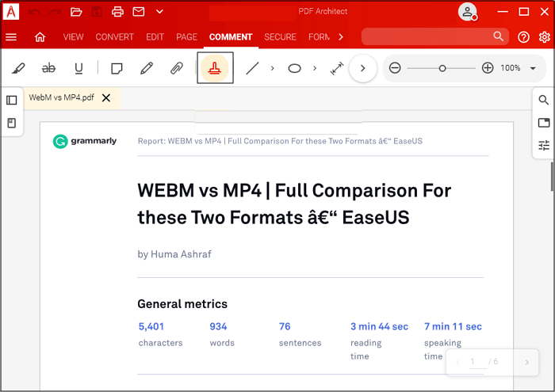Click the 'General metrics' heading
555x392 pixels.
182,304
